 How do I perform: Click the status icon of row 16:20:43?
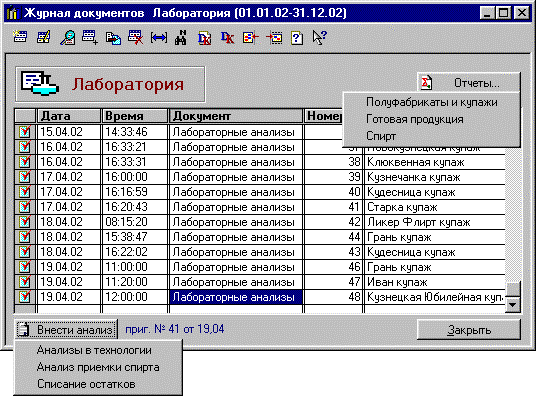tap(25, 207)
